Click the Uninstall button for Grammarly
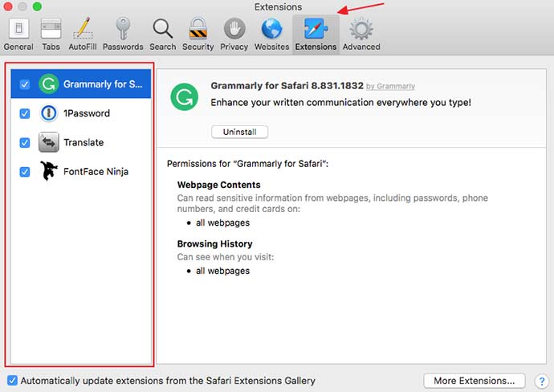 coord(239,132)
